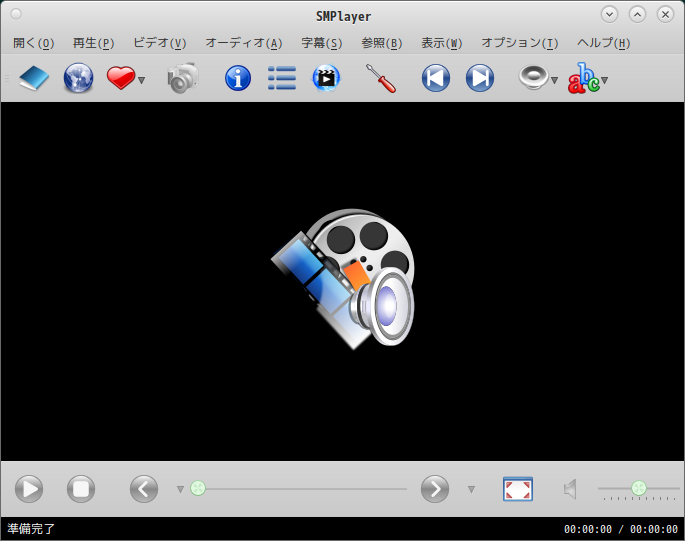
Task: Open window menu button in title bar
Action: coord(16,14)
